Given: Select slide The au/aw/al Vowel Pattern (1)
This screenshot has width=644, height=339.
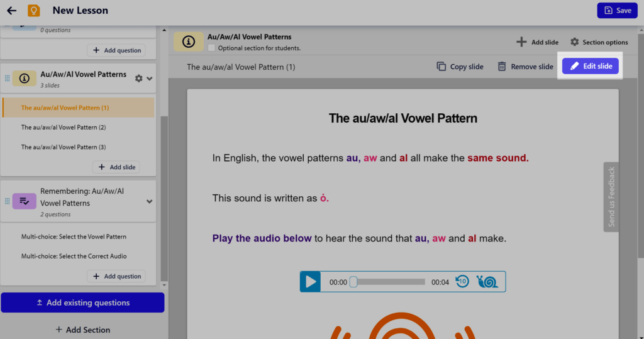Looking at the screenshot, I should coord(79,108).
